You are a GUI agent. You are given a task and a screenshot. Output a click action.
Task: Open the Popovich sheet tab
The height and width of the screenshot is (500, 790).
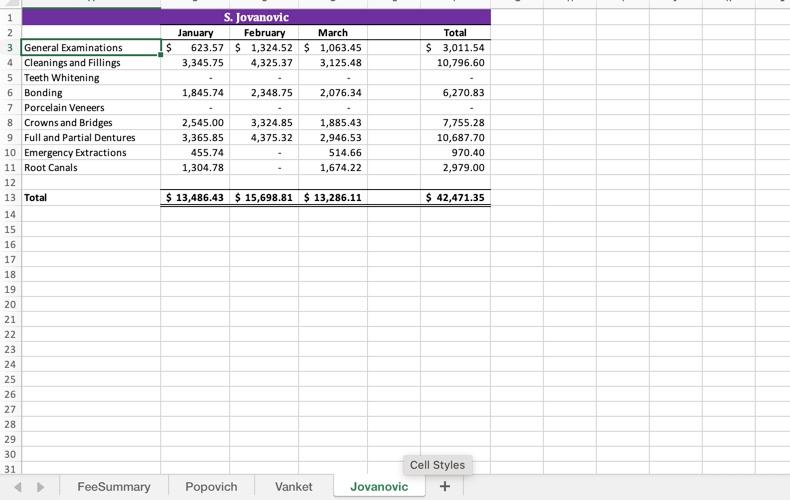click(211, 487)
